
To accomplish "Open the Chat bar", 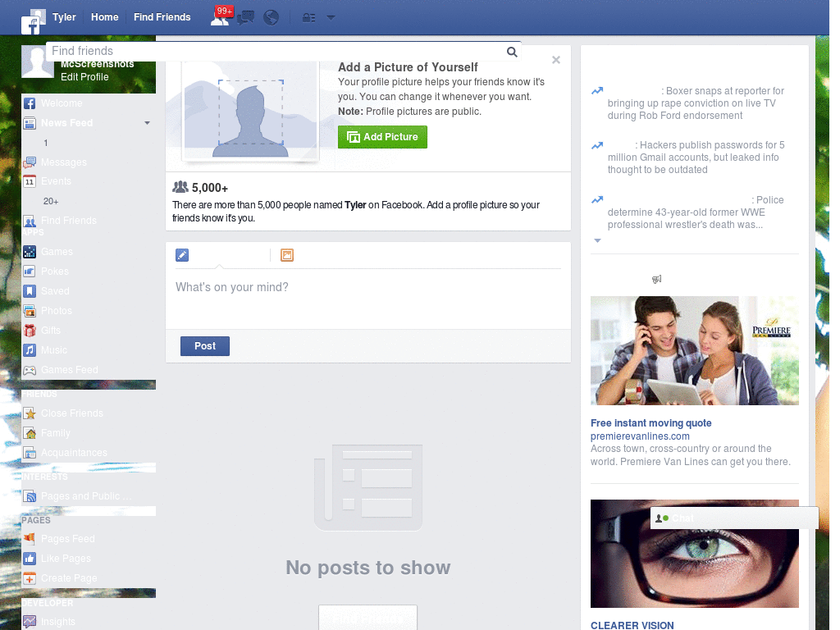I will [734, 518].
